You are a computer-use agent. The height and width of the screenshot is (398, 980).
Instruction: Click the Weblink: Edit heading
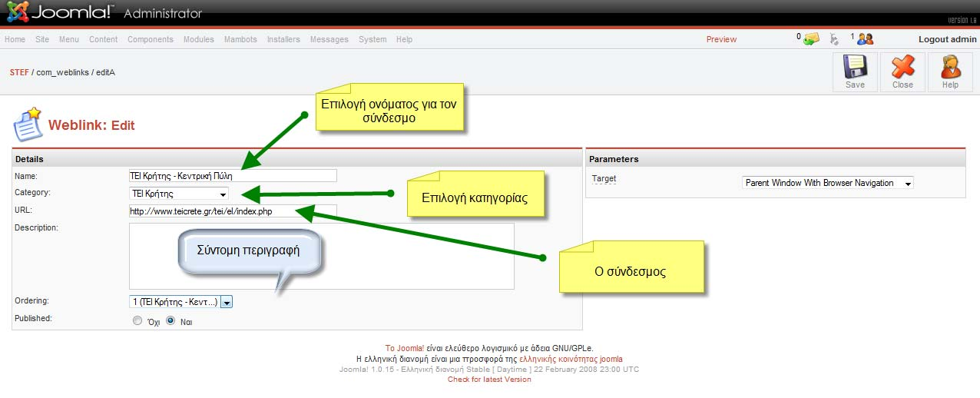pos(91,125)
